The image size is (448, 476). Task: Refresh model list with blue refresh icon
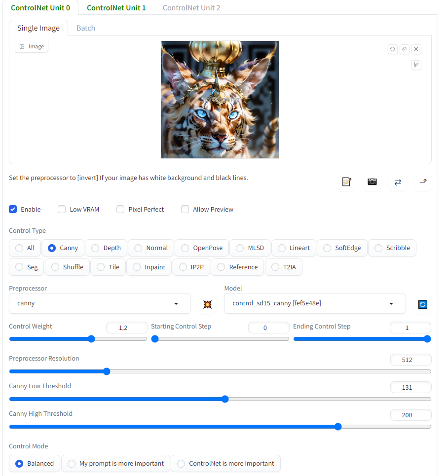422,304
